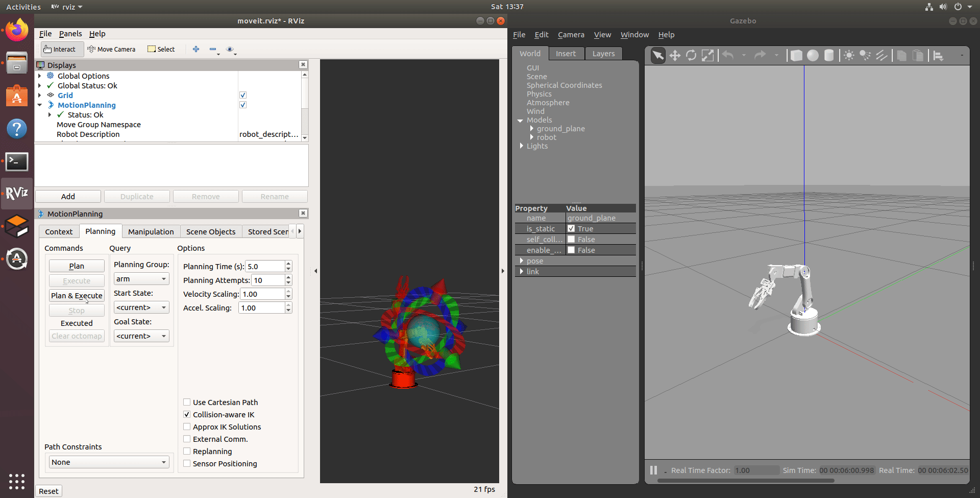
Task: Click the Add display button
Action: 68,196
